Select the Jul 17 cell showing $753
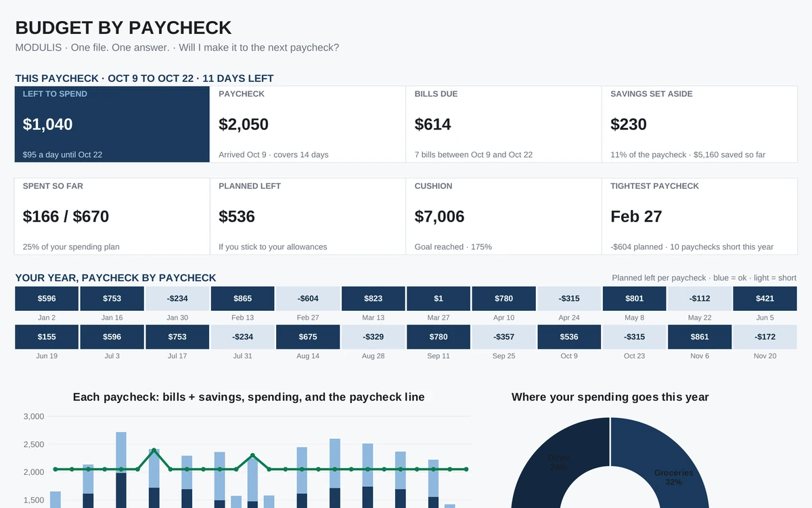 [177, 337]
